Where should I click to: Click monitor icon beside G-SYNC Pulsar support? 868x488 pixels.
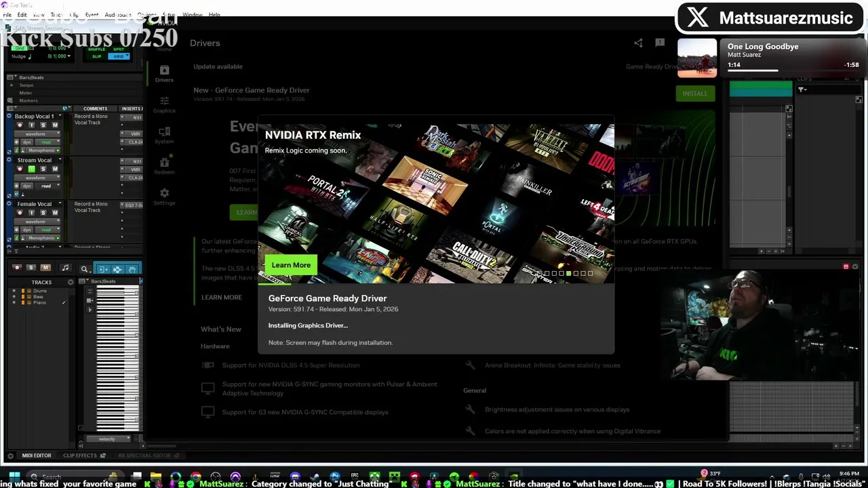[208, 388]
